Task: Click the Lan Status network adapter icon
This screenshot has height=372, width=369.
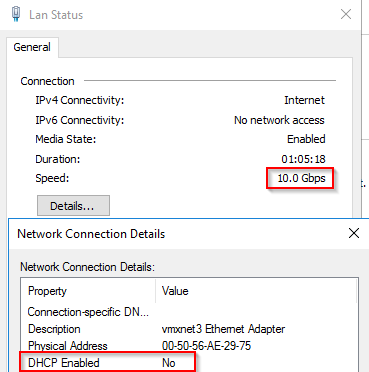Action: pos(16,14)
